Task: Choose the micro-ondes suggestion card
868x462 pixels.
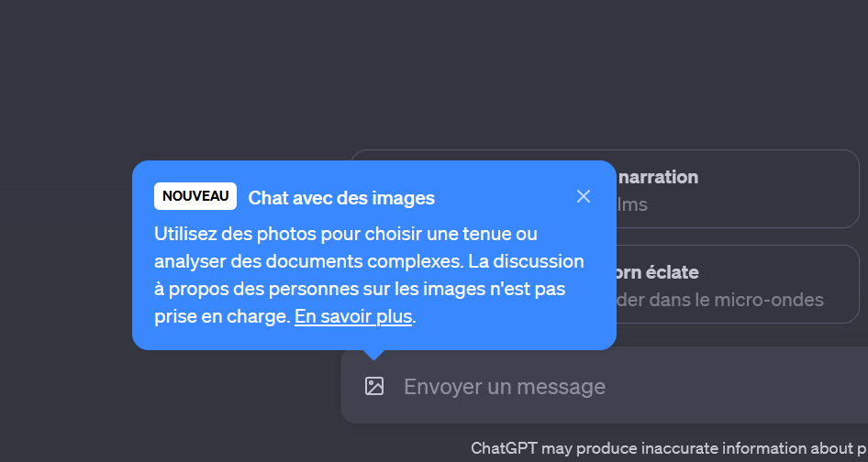Action: click(x=734, y=284)
